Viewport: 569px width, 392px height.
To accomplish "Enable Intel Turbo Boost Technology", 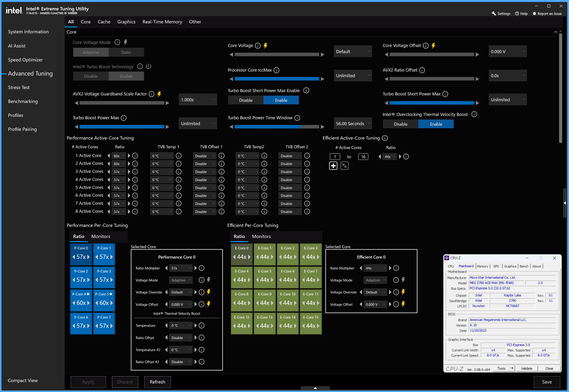I will (x=126, y=76).
